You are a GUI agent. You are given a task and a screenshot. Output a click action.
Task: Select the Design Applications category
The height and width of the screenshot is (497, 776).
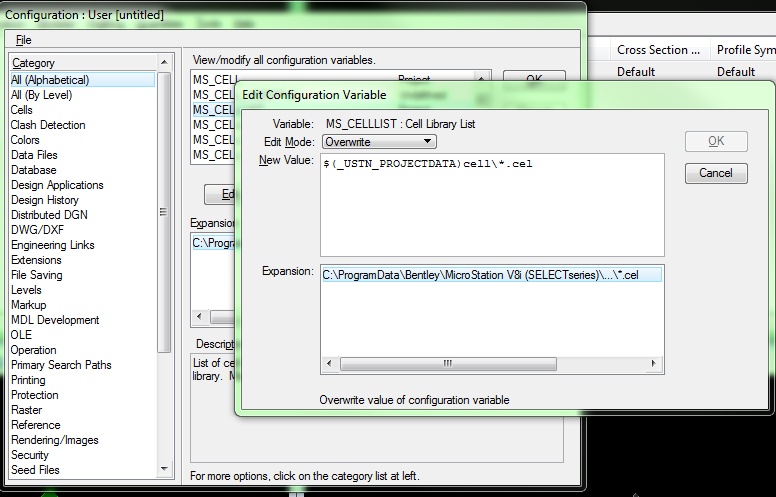[x=57, y=185]
